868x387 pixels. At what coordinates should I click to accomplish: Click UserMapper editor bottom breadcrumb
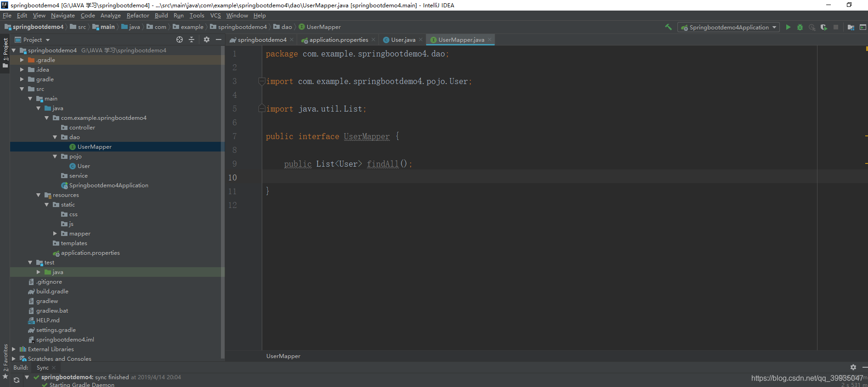[283, 356]
